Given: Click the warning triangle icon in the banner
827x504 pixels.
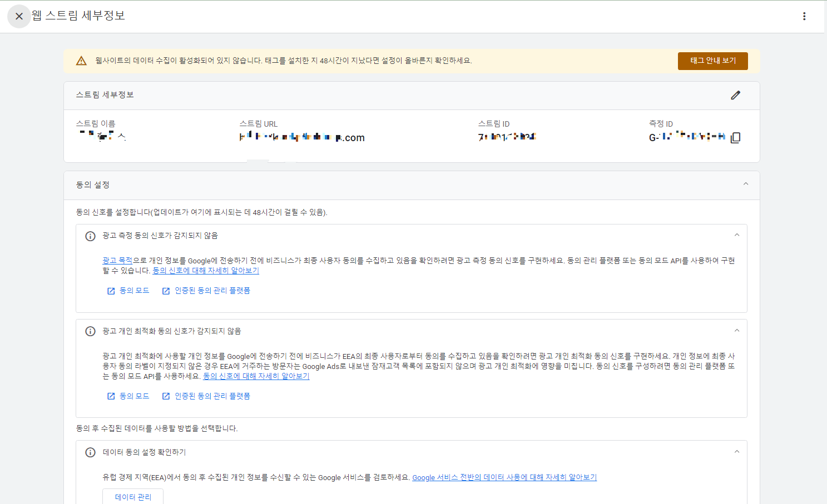Looking at the screenshot, I should [x=81, y=61].
